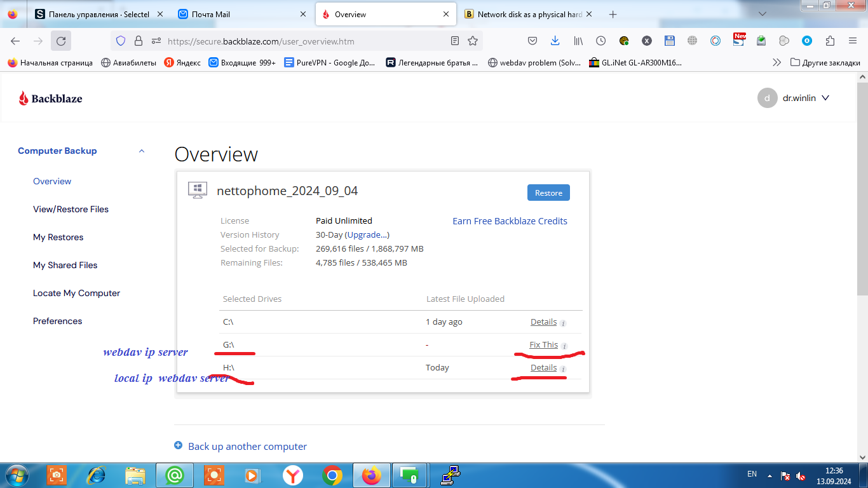Click Fix This for drive G:\

click(543, 345)
